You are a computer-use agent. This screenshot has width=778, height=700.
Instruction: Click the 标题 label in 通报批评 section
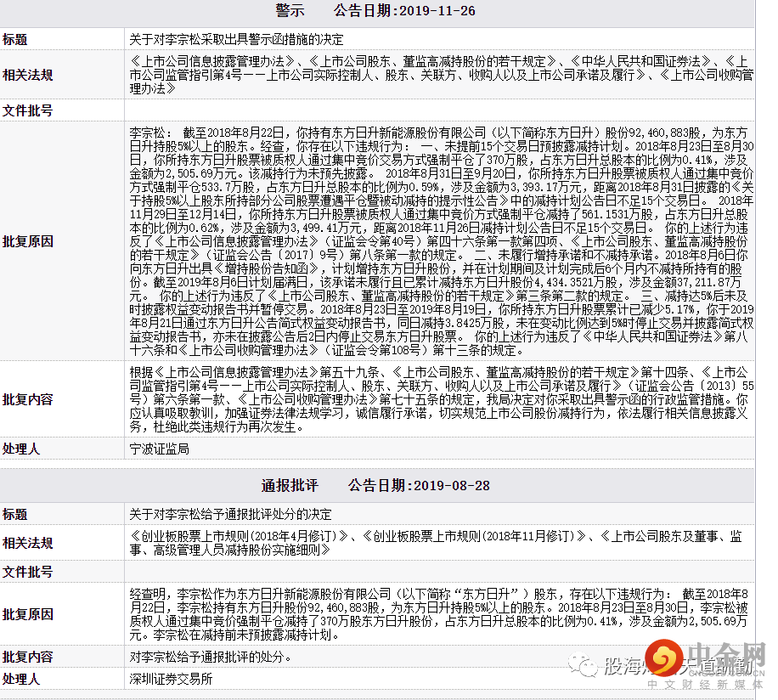pos(15,515)
